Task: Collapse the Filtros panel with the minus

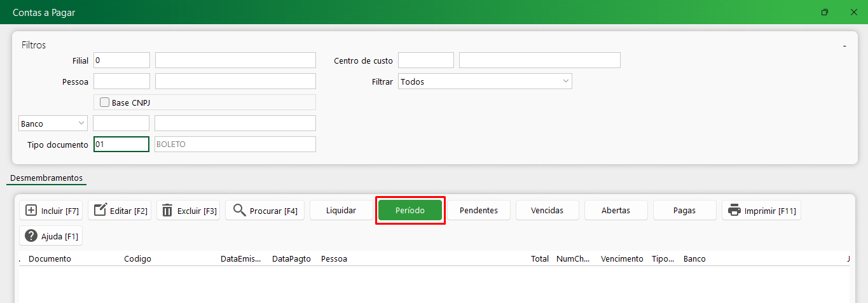Action: pyautogui.click(x=844, y=46)
